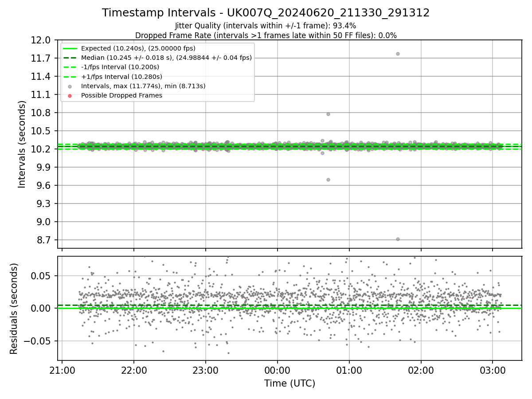The height and width of the screenshot is (399, 532).
Task: Click the Time (UTC) x-axis label
Action: click(x=289, y=383)
